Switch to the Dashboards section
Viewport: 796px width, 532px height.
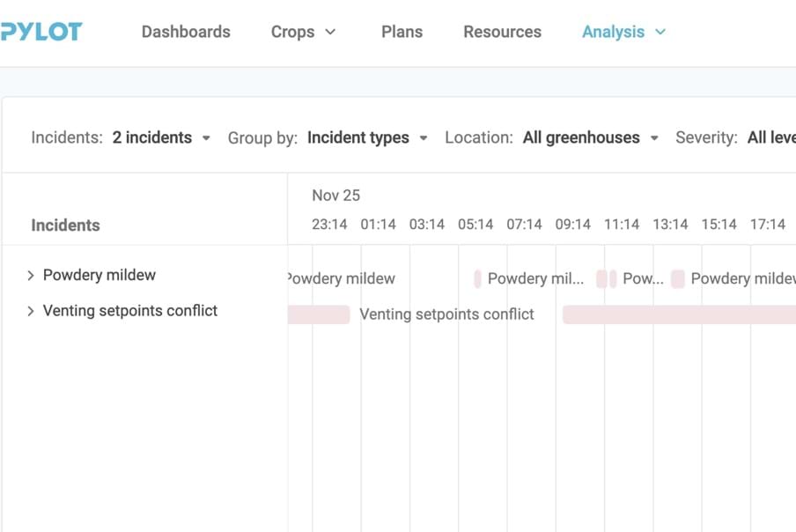186,32
